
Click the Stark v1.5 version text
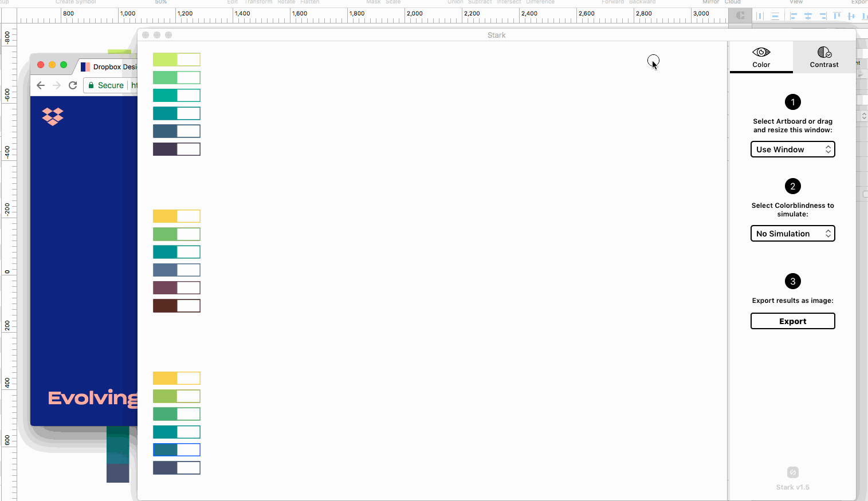pos(793,487)
